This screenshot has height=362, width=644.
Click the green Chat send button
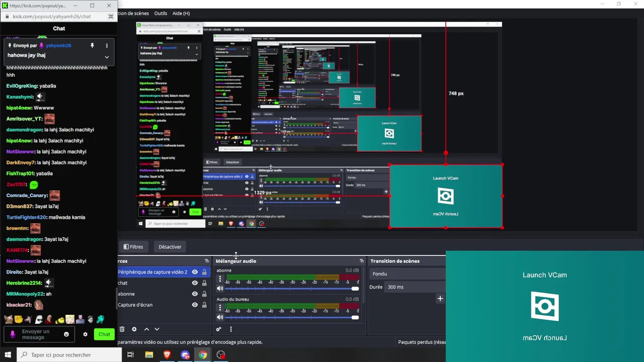tap(104, 334)
